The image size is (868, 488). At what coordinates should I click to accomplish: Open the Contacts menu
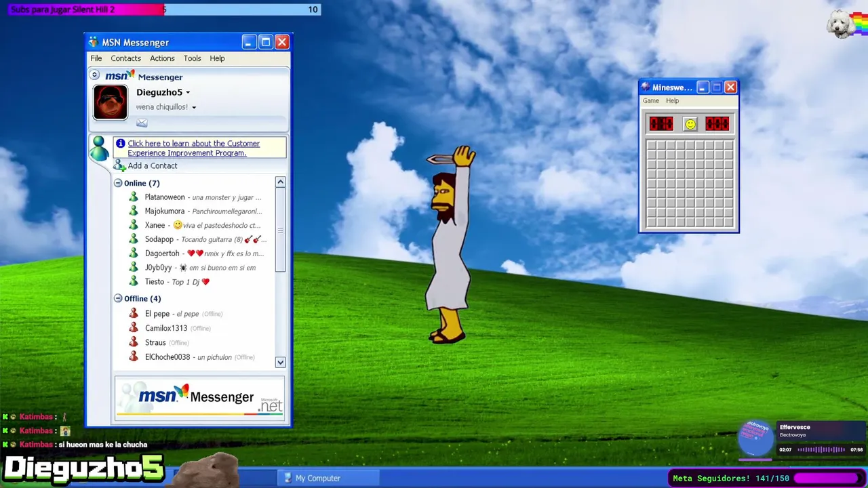[125, 58]
